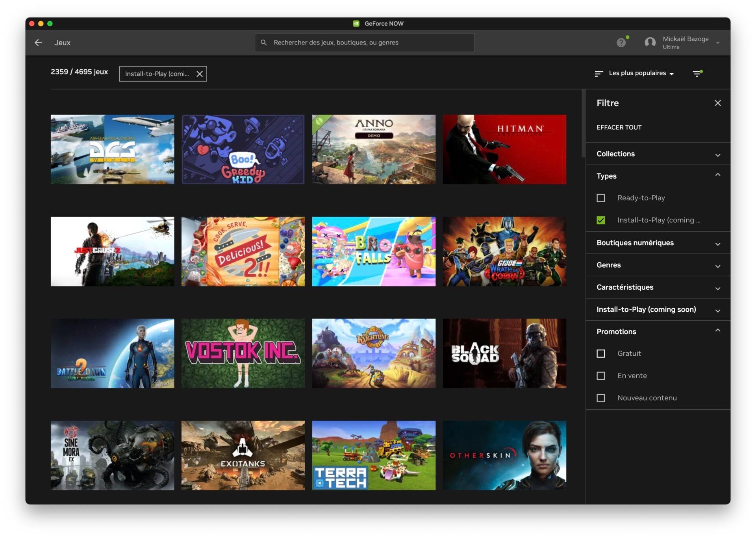
Task: Click EFFACER TOUT to clear filters
Action: coord(619,128)
